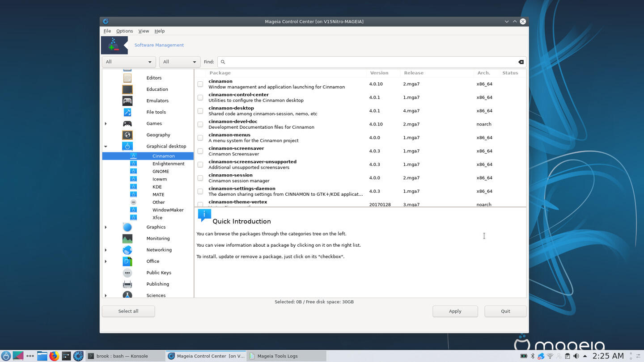Image resolution: width=644 pixels, height=362 pixels.
Task: Check the cinnamon-settings-daemon checkbox
Action: coord(200,191)
